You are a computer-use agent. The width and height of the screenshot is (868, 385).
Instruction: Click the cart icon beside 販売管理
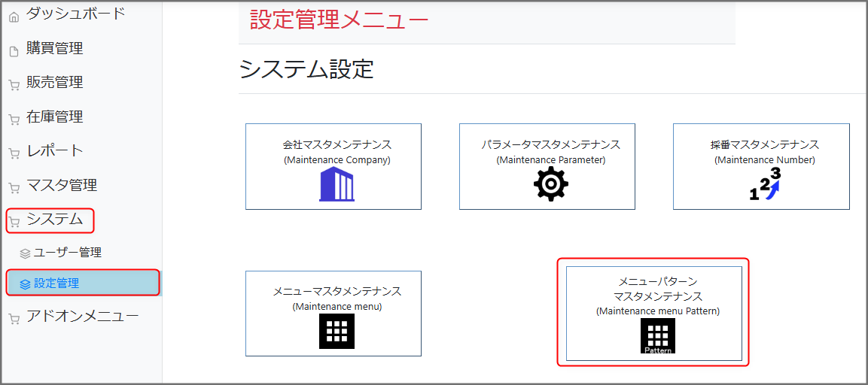14,86
